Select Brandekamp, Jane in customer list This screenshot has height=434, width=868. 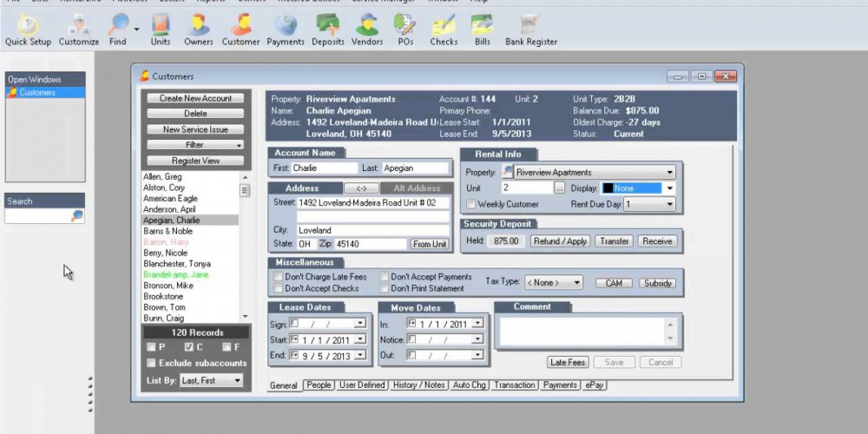tap(176, 274)
